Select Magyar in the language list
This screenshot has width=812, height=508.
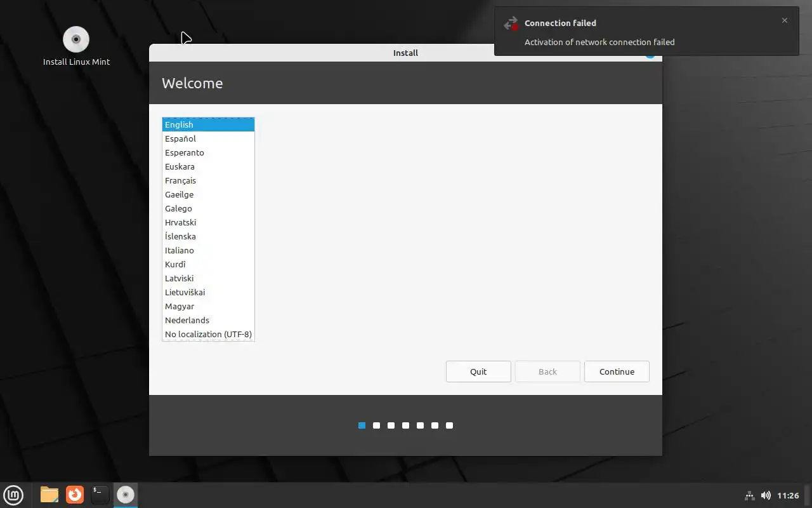tap(208, 306)
